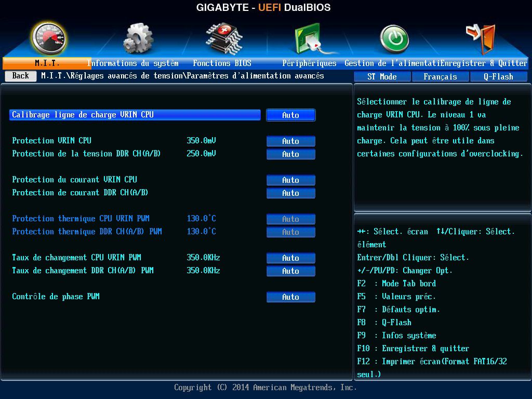Click the Copyright 2014 American Megatrends text

(x=265, y=388)
